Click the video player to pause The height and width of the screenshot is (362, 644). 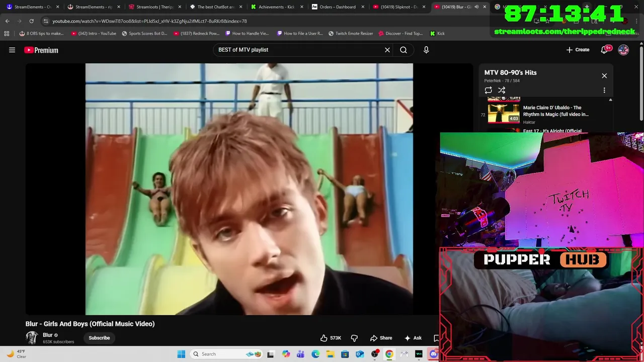(x=249, y=189)
